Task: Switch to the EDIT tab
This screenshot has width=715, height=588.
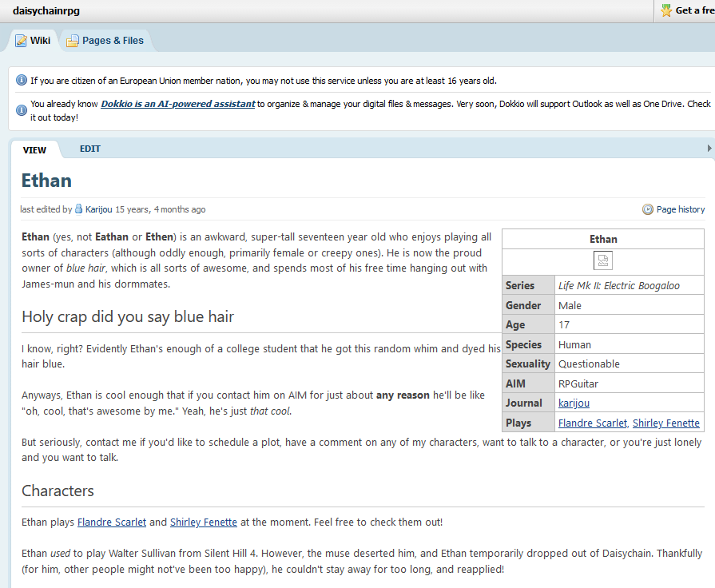Action: [x=89, y=149]
